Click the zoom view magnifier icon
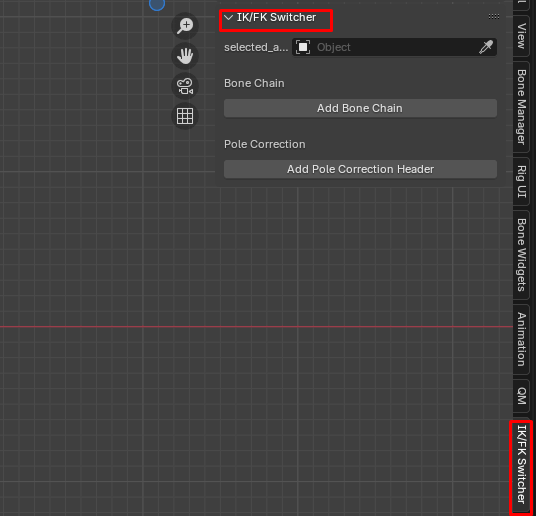536x516 pixels. coord(185,26)
